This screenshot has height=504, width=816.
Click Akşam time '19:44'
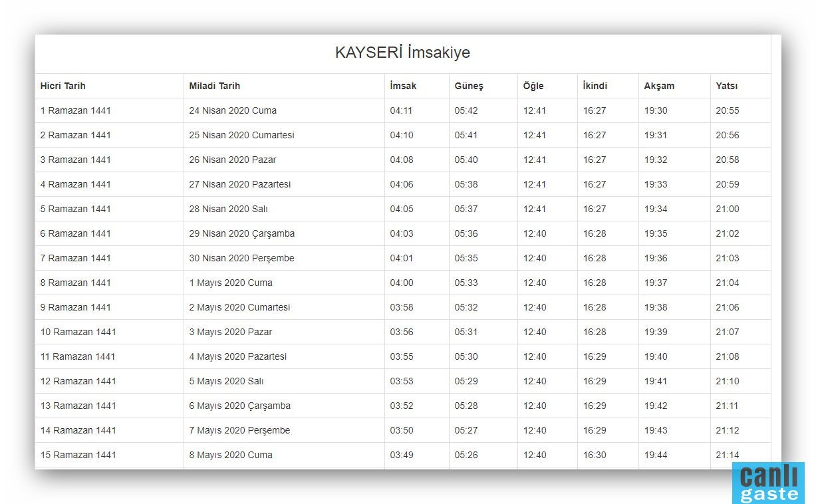[656, 455]
